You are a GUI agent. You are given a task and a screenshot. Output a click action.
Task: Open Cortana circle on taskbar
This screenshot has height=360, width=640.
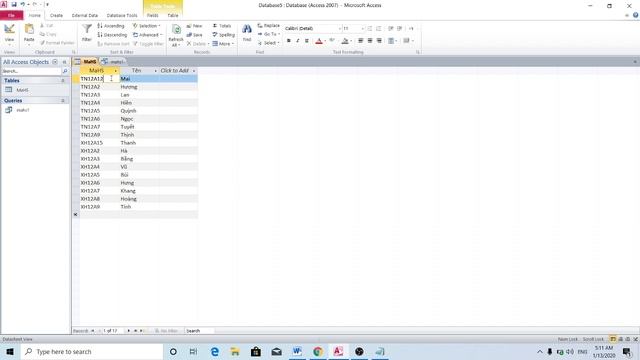coord(173,351)
